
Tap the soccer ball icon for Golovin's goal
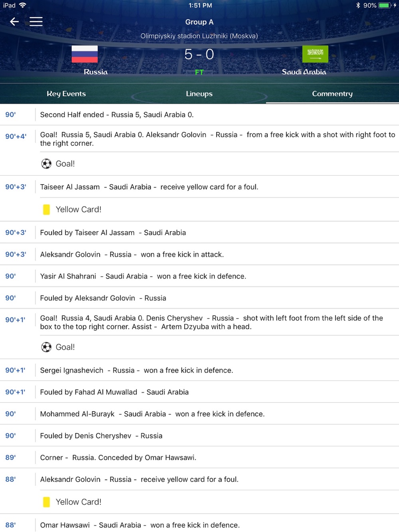click(x=46, y=164)
